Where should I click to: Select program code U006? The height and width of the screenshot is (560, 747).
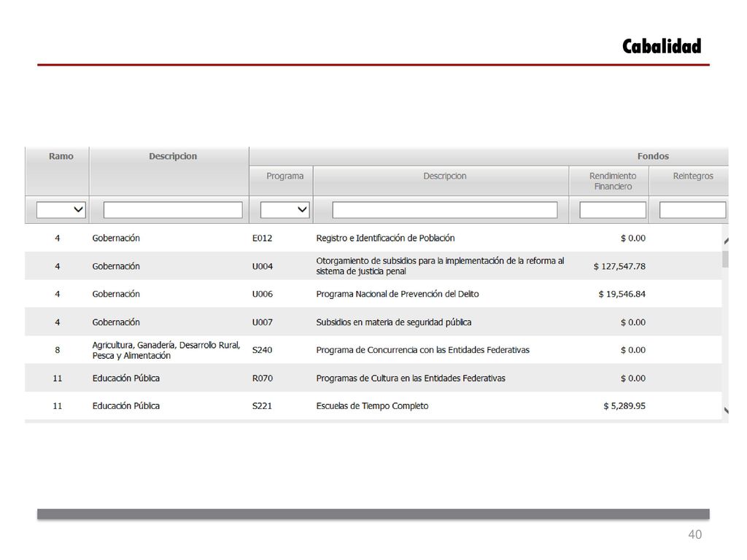click(263, 294)
